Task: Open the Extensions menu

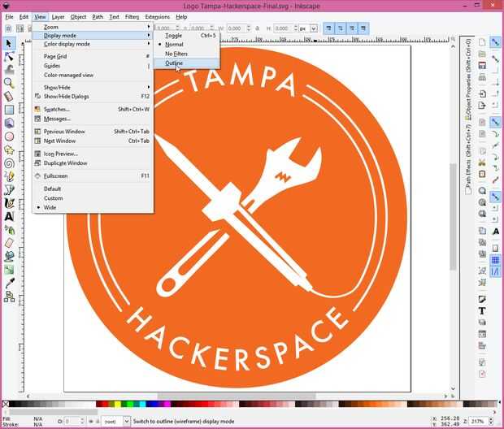Action: (x=157, y=17)
